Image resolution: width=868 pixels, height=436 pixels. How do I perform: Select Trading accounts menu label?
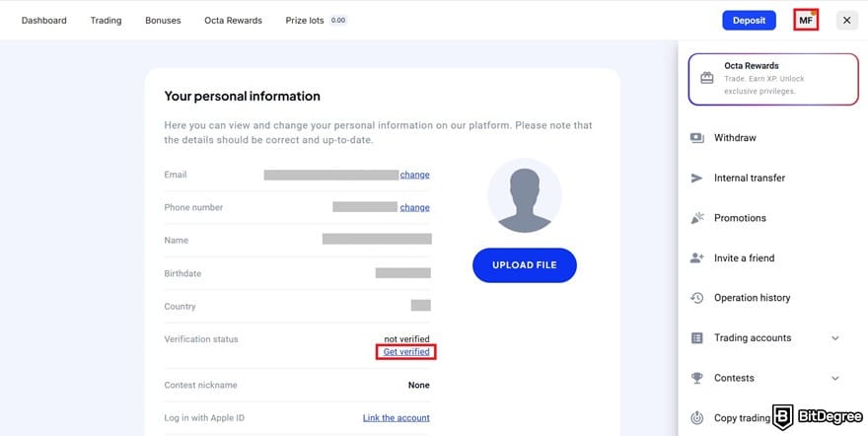[x=753, y=338]
